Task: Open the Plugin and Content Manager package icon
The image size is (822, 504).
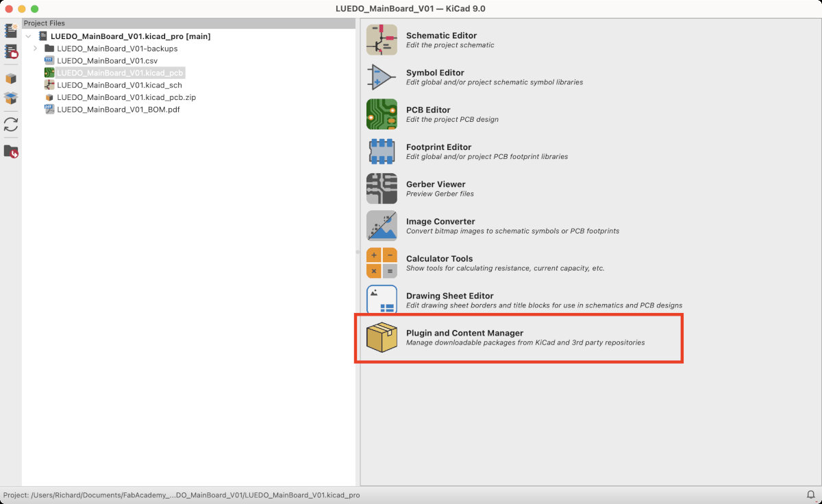Action: [382, 338]
